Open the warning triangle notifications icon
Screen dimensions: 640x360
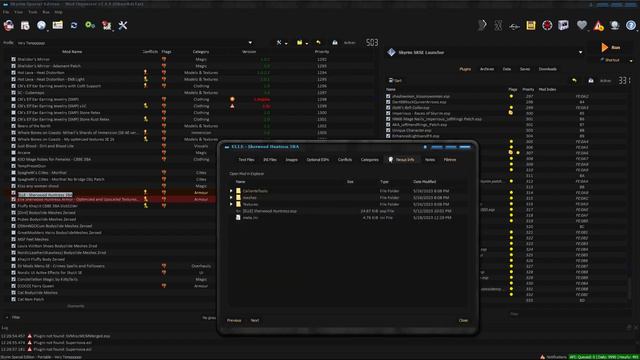click(598, 26)
